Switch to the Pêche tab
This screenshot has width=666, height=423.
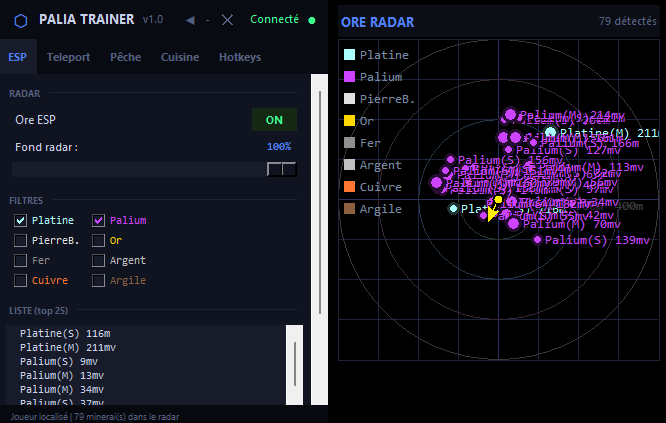(125, 58)
